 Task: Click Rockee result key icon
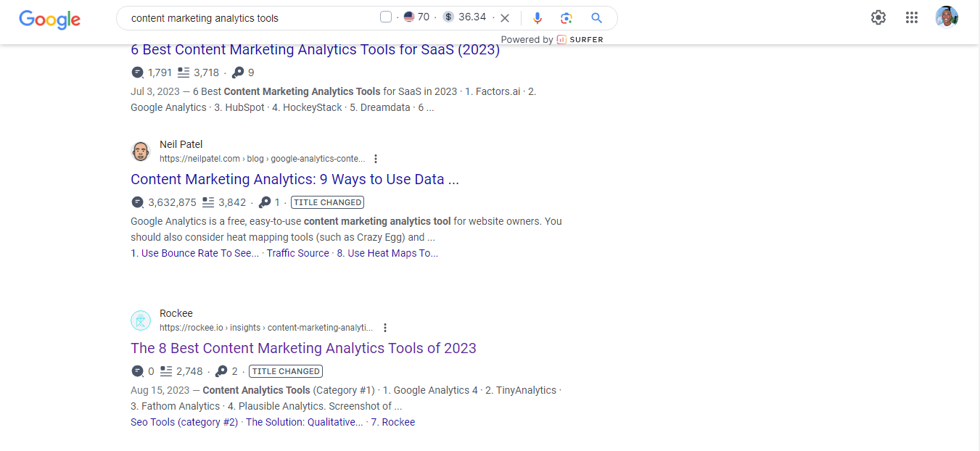222,371
